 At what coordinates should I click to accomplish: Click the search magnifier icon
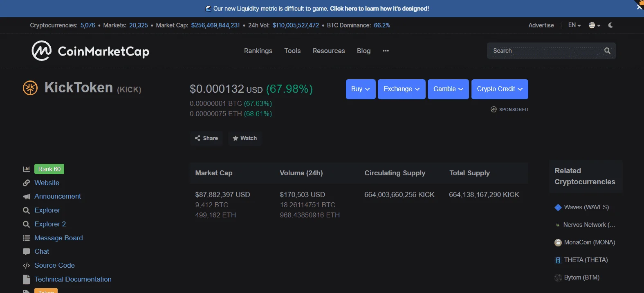(x=607, y=51)
